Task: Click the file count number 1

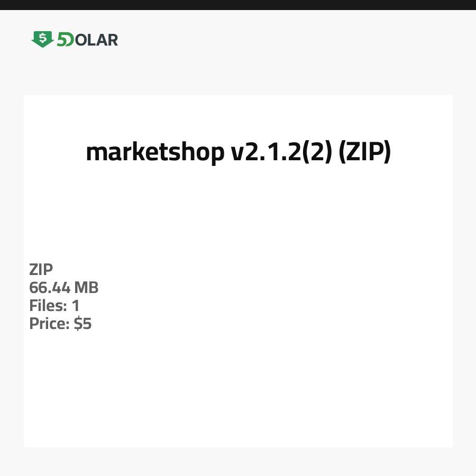Action: point(76,306)
